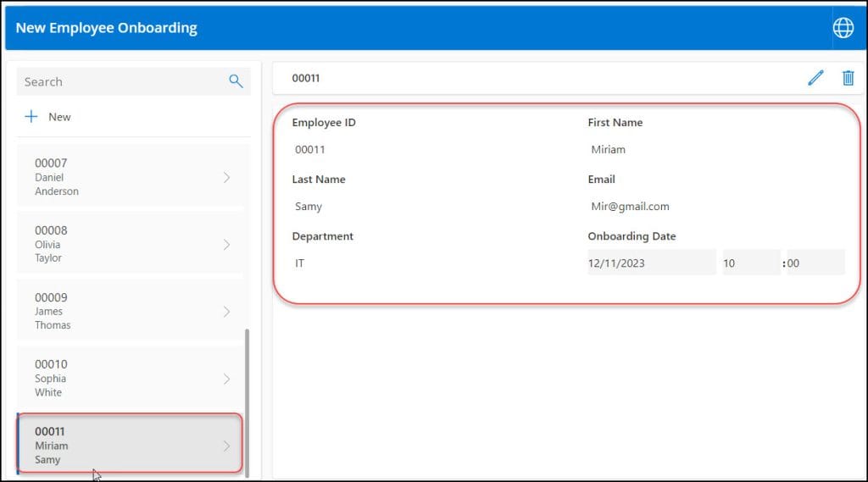
Task: Click the New record button label
Action: point(59,117)
